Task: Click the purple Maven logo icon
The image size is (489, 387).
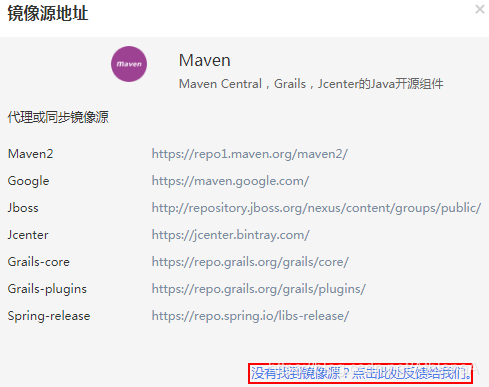Action: click(129, 64)
